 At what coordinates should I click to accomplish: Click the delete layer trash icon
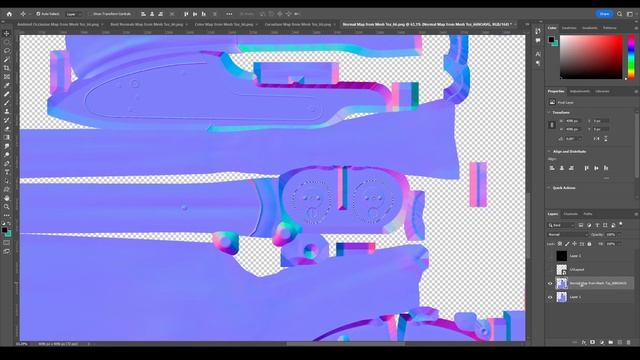coord(629,342)
